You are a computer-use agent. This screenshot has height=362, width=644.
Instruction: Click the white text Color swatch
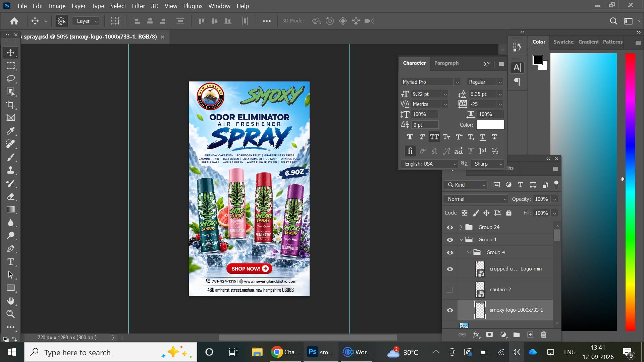point(490,125)
